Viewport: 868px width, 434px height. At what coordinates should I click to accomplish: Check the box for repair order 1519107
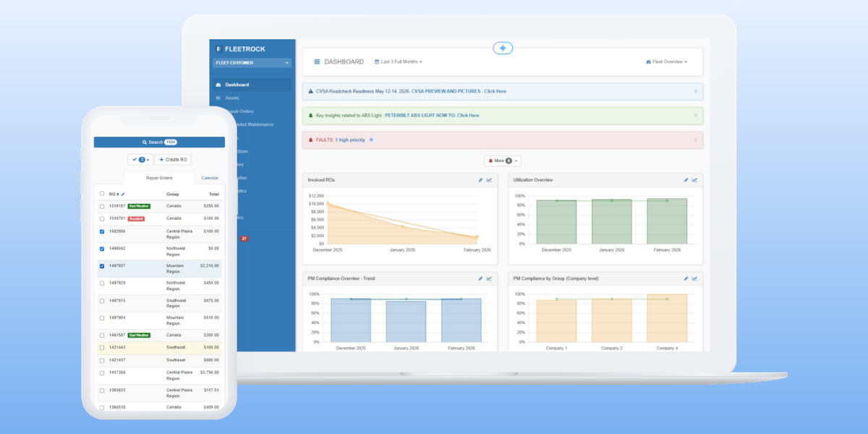(102, 206)
